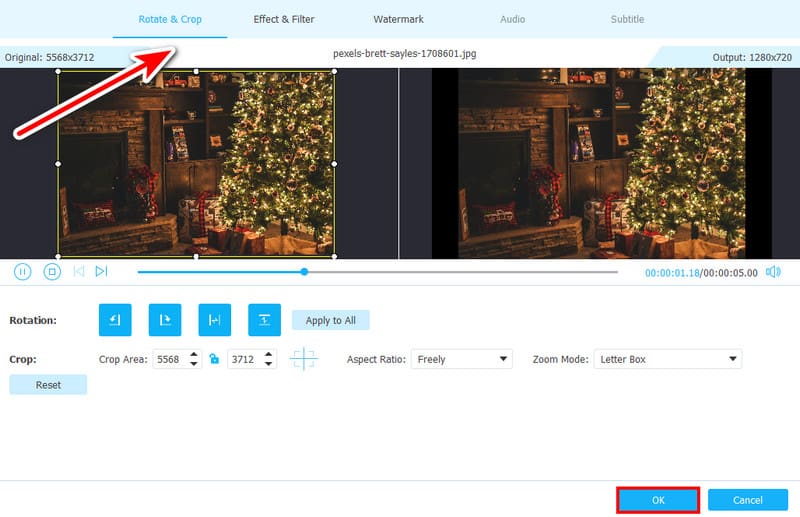Mute audio with the speaker icon
Viewport: 800px width, 517px height.
(x=774, y=272)
